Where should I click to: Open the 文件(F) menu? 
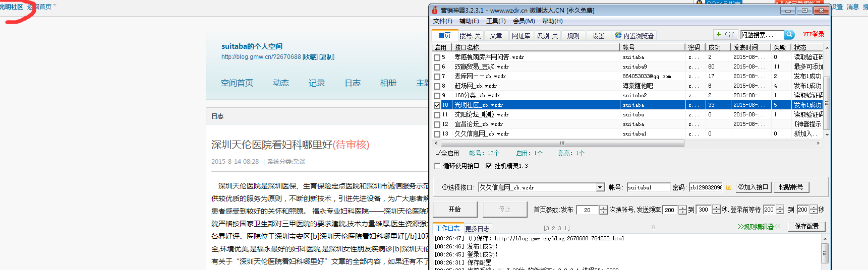pyautogui.click(x=442, y=21)
